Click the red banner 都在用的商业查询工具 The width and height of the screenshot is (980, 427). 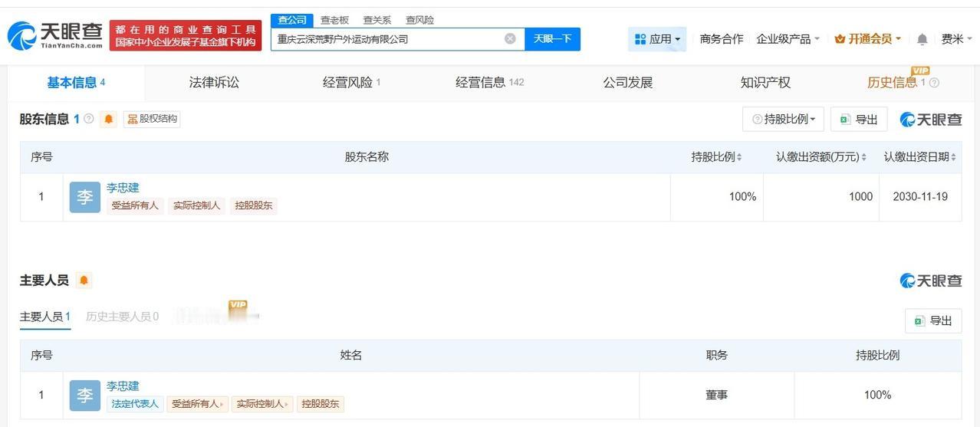(186, 35)
